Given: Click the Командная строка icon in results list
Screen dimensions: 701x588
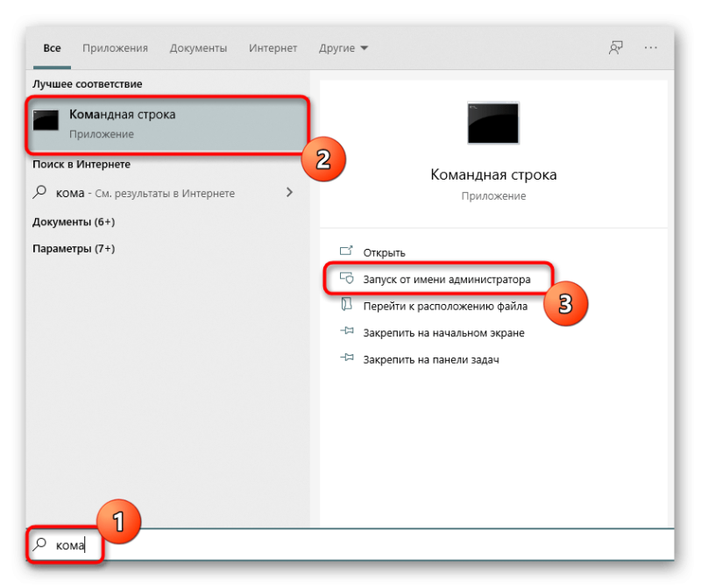Looking at the screenshot, I should point(46,120).
